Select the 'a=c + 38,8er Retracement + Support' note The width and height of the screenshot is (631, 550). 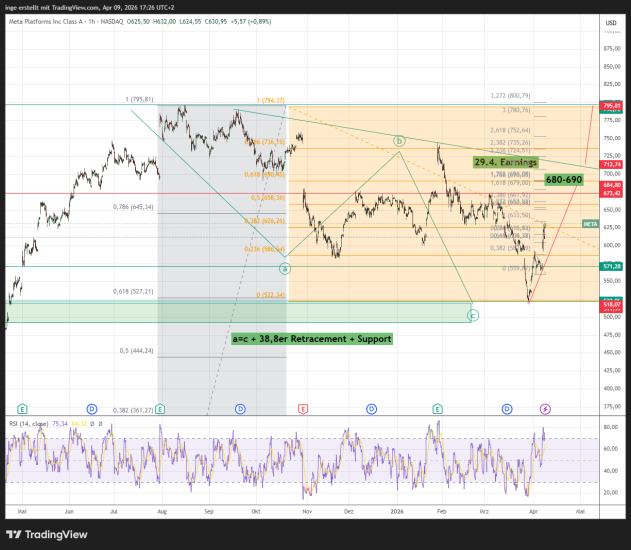click(x=311, y=339)
